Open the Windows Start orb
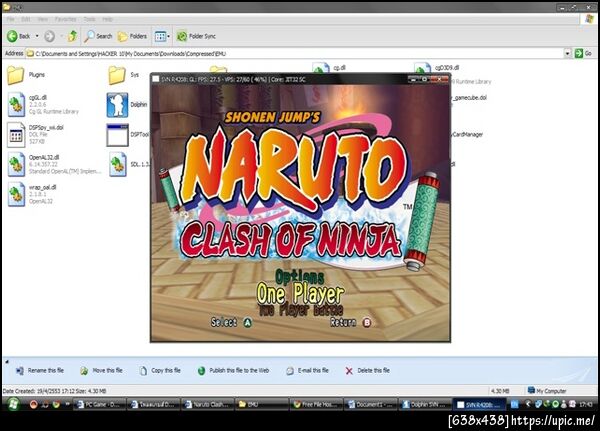 (13, 404)
